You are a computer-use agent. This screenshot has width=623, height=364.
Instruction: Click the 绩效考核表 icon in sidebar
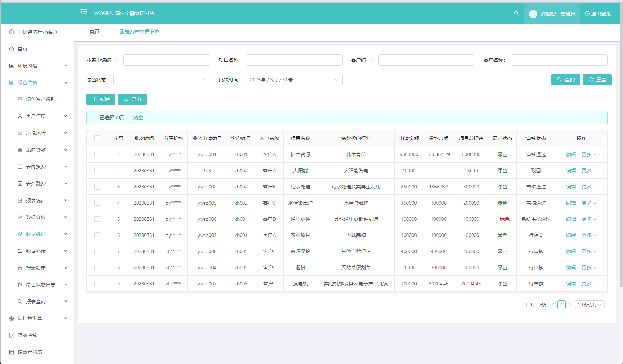12,352
